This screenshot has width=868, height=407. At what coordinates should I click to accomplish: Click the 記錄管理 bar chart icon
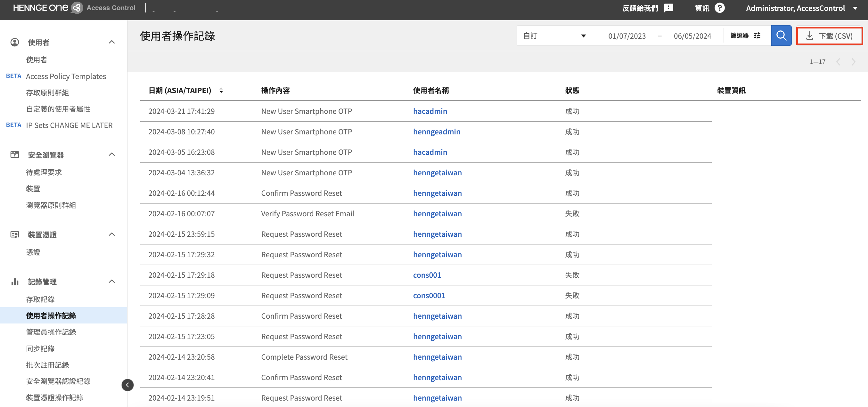(15, 282)
